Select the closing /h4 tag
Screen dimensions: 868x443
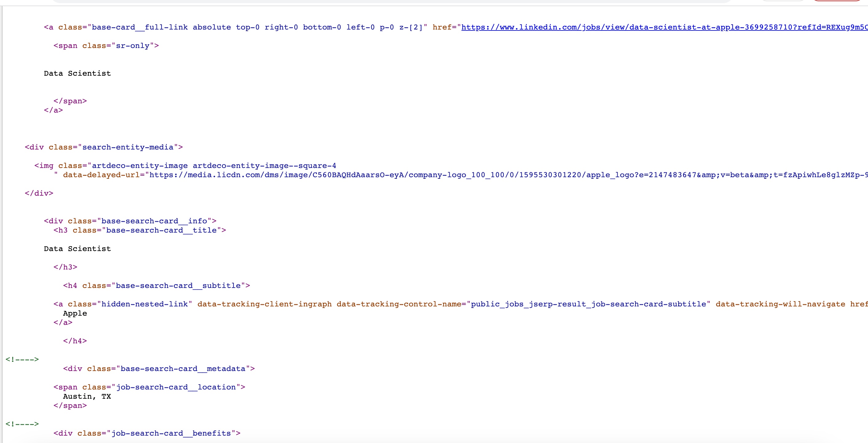pos(75,341)
